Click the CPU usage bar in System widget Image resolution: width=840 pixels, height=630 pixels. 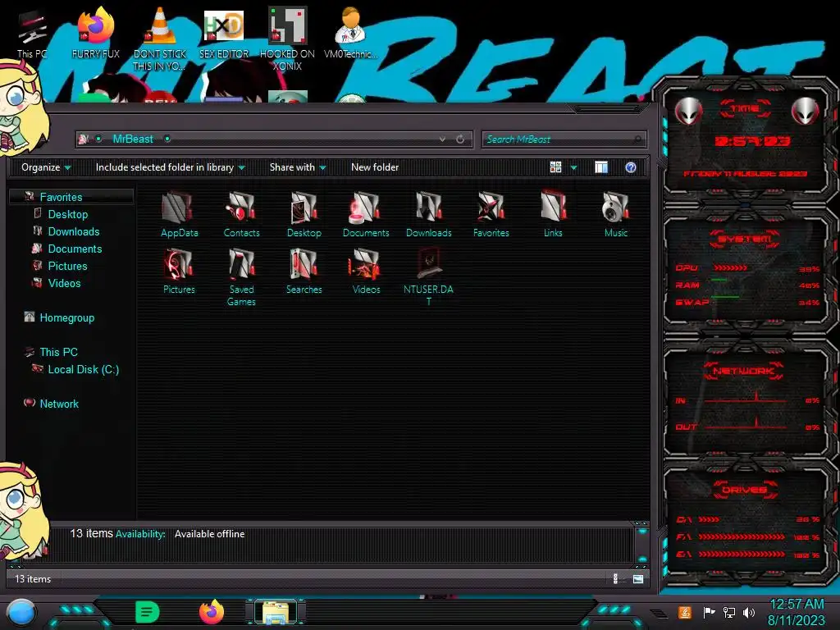click(x=731, y=268)
